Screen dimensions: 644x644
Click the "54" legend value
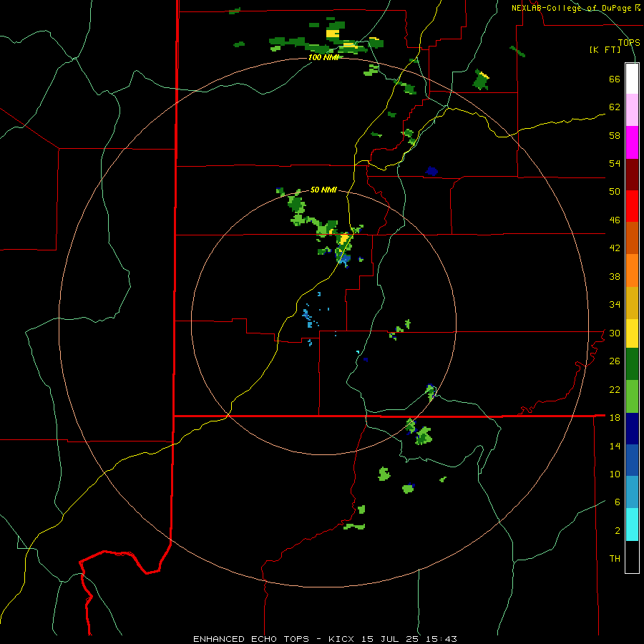coord(615,163)
